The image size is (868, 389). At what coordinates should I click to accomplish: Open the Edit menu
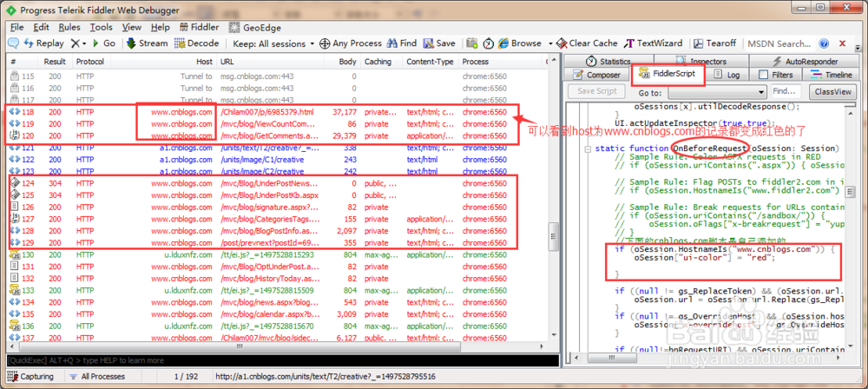pos(41,27)
